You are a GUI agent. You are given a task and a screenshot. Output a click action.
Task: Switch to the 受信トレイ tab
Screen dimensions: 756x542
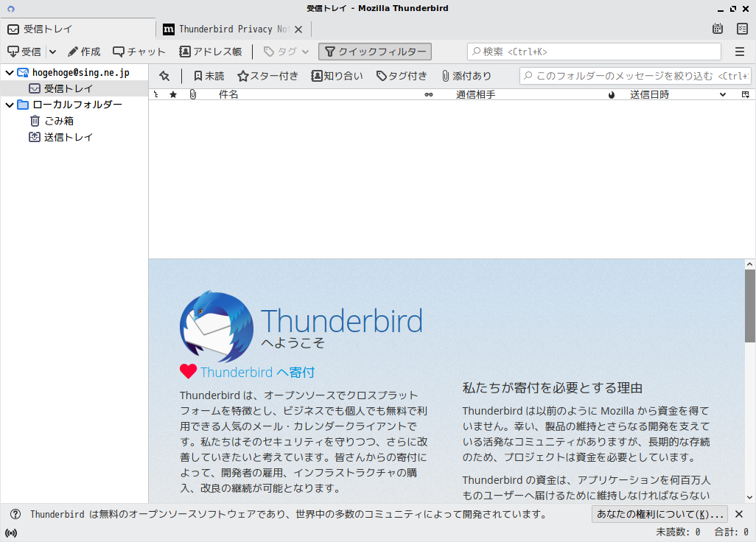[x=78, y=29]
